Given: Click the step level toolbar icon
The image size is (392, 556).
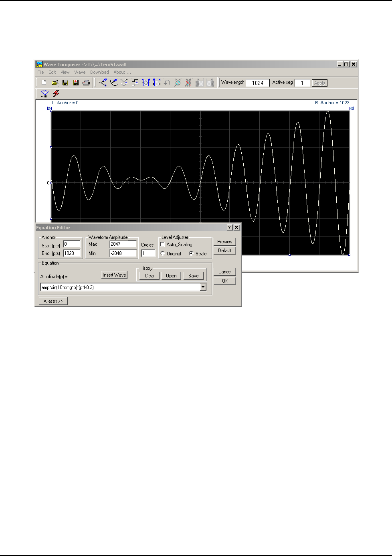Looking at the screenshot, I should [135, 83].
